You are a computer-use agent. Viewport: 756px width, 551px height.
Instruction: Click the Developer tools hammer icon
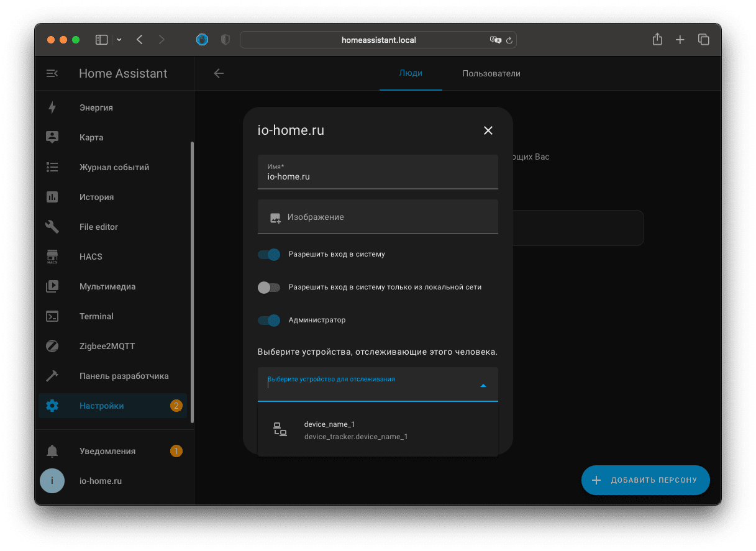[52, 376]
